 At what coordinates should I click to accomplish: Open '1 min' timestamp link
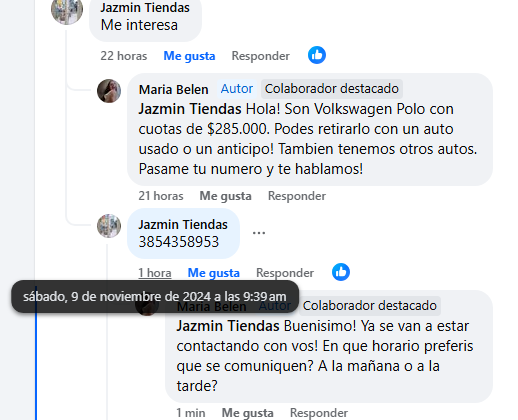pos(191,413)
